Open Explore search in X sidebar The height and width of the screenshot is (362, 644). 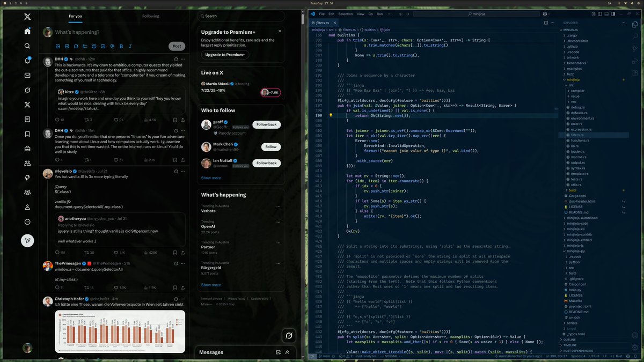pyautogui.click(x=27, y=46)
